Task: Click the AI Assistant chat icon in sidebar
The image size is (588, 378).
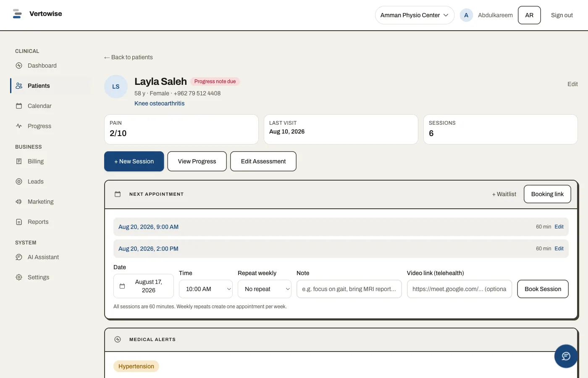Action: (x=19, y=257)
